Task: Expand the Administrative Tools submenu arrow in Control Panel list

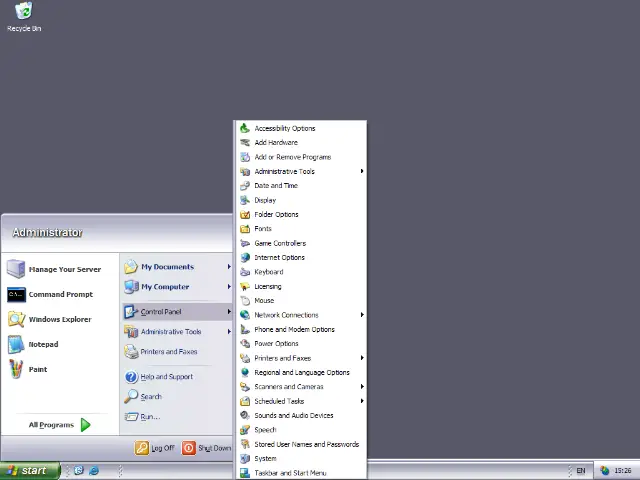Action: (x=362, y=171)
